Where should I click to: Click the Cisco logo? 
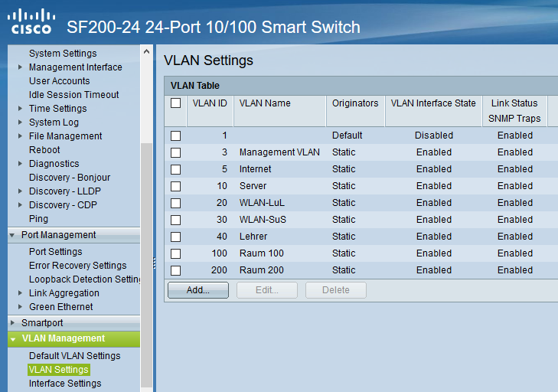click(x=31, y=21)
